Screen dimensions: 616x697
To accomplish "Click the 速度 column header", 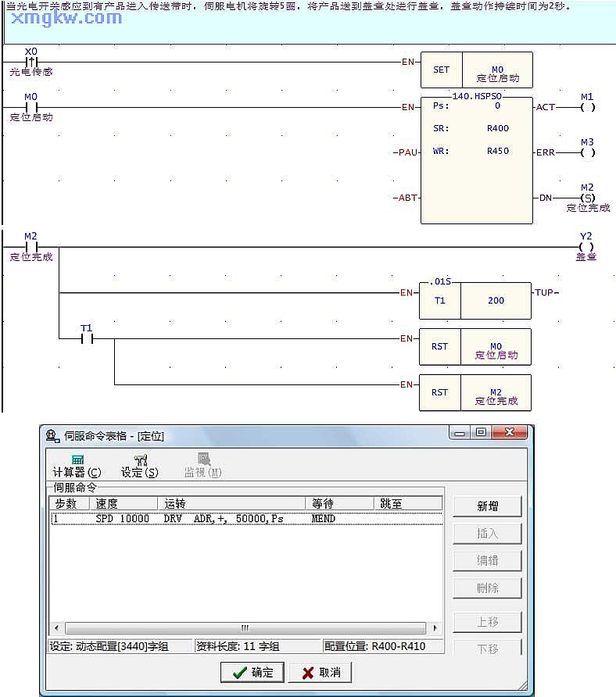I will click(124, 503).
